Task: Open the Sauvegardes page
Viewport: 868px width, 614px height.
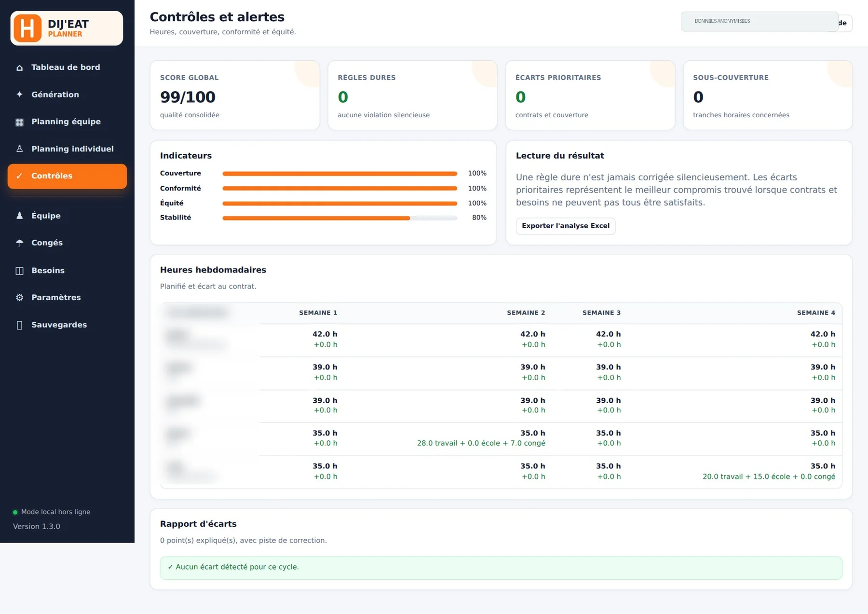Action: click(x=67, y=325)
